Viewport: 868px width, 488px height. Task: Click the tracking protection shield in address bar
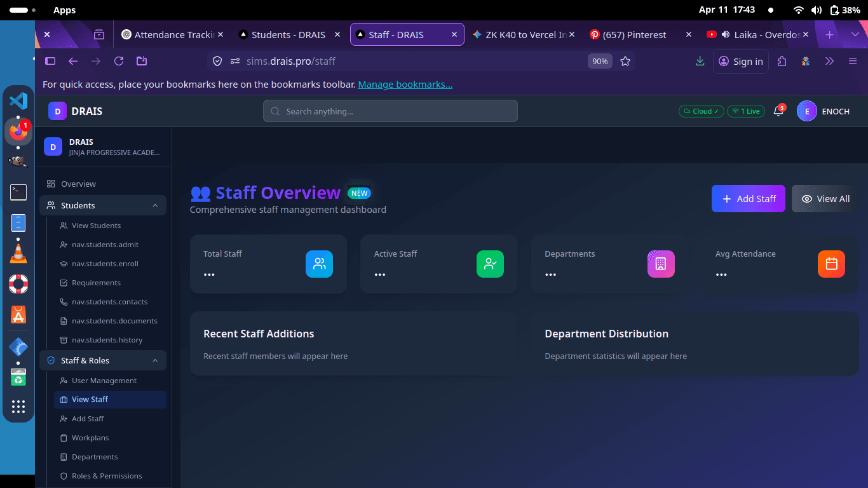click(217, 61)
